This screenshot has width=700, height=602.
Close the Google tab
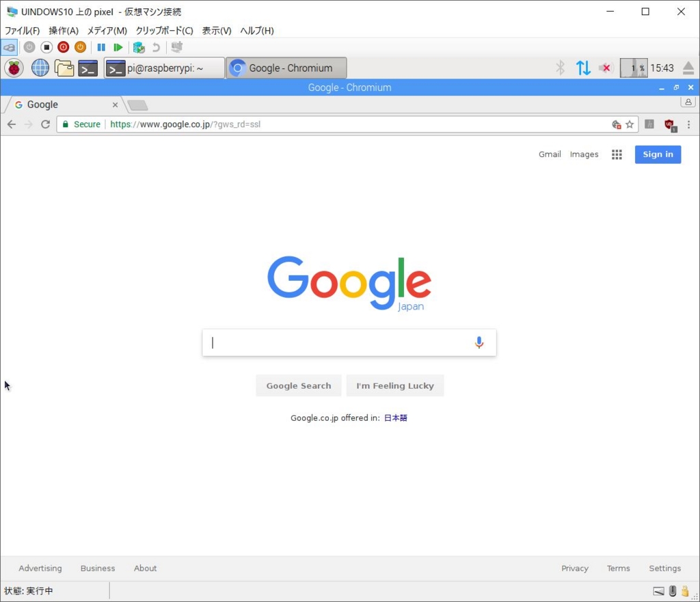tap(115, 105)
